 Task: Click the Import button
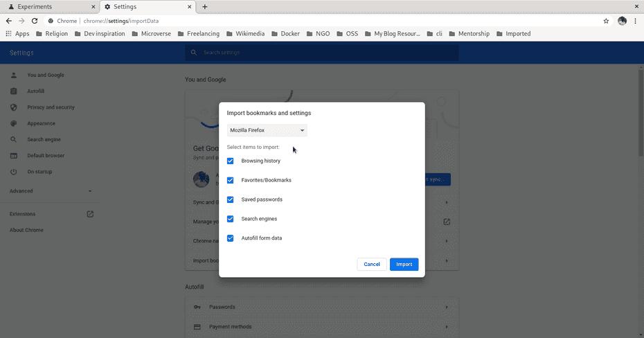point(404,264)
